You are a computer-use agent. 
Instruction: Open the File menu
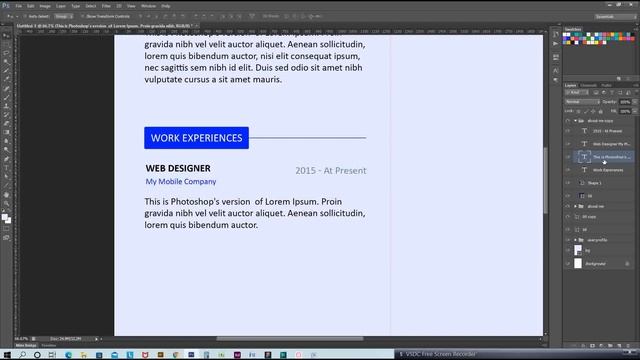19,6
